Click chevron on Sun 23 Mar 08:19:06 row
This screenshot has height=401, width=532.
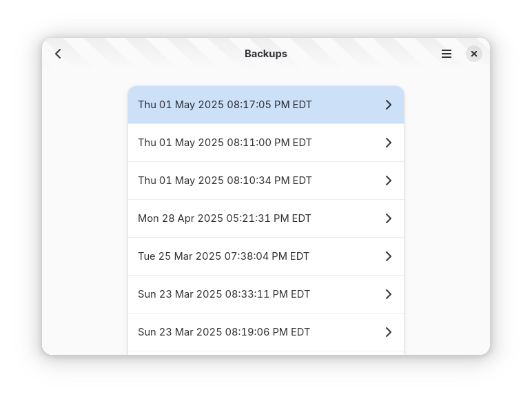389,332
